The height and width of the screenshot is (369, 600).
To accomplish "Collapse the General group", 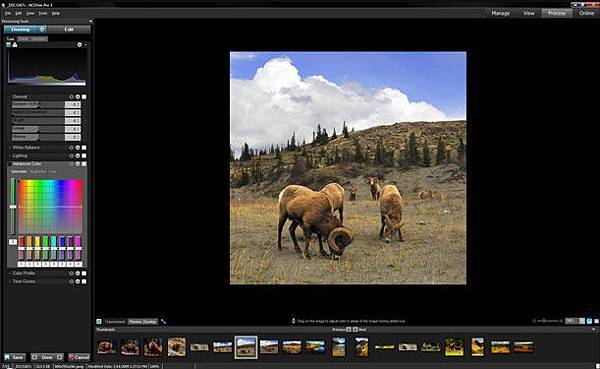I will point(19,97).
